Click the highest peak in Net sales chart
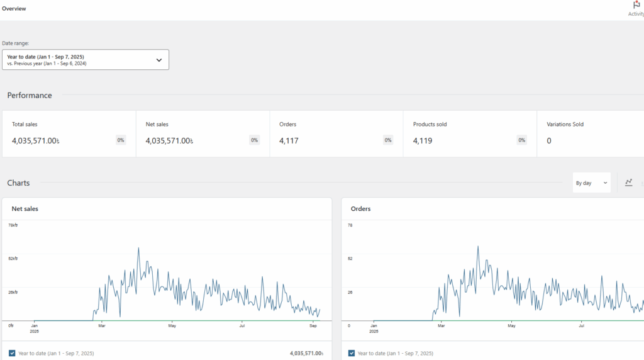Screen dimensions: 644x360 [x=138, y=249]
